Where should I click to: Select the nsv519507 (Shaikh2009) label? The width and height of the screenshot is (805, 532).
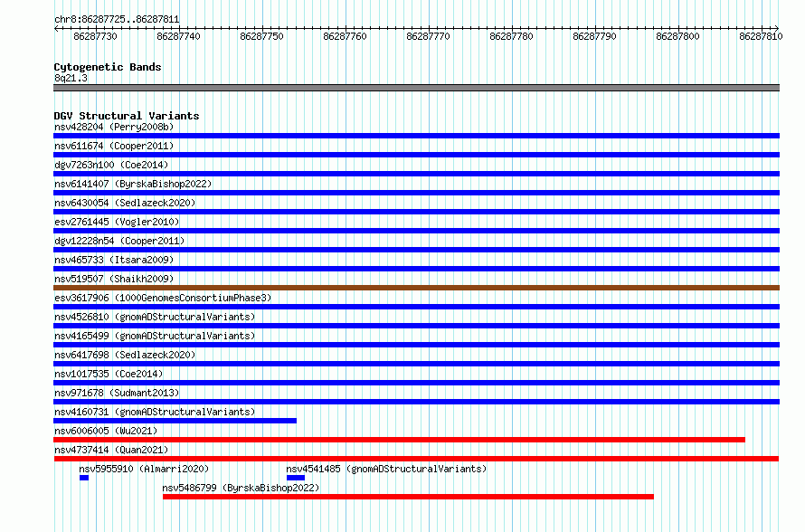114,279
